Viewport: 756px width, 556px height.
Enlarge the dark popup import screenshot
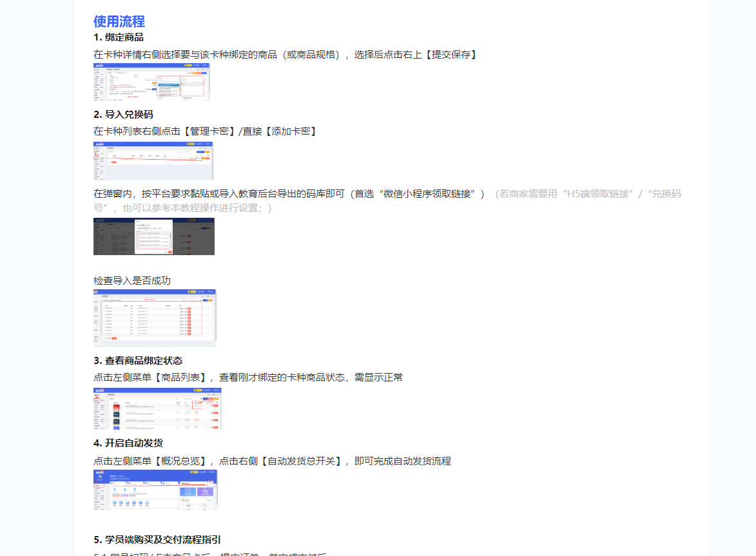pyautogui.click(x=154, y=236)
